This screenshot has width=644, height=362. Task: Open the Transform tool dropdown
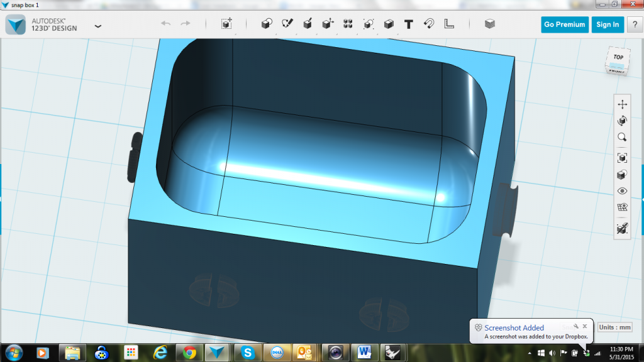(226, 24)
